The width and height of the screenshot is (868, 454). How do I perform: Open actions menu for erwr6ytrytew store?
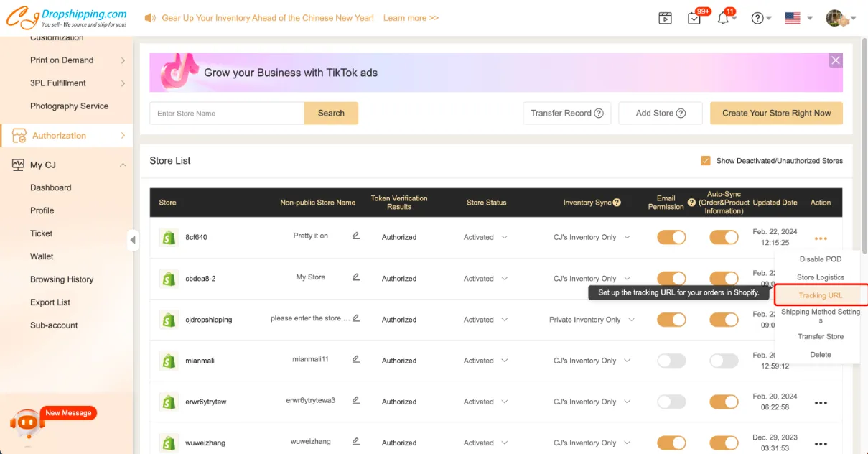[x=821, y=403]
